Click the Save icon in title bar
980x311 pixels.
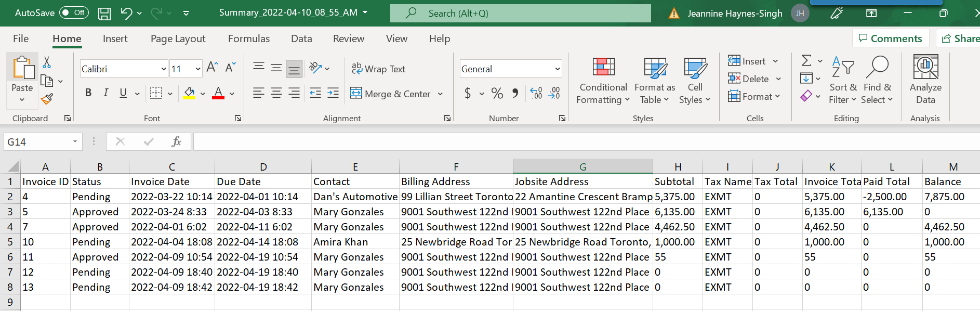[x=104, y=14]
